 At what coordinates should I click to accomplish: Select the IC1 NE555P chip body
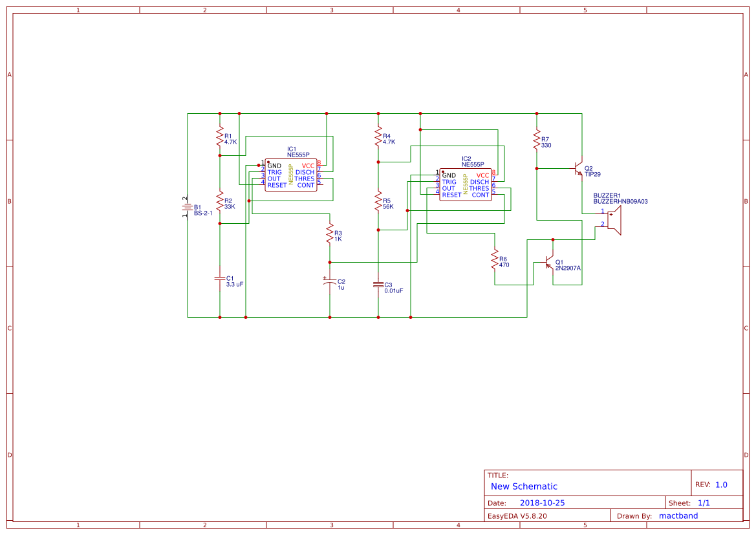click(x=291, y=175)
